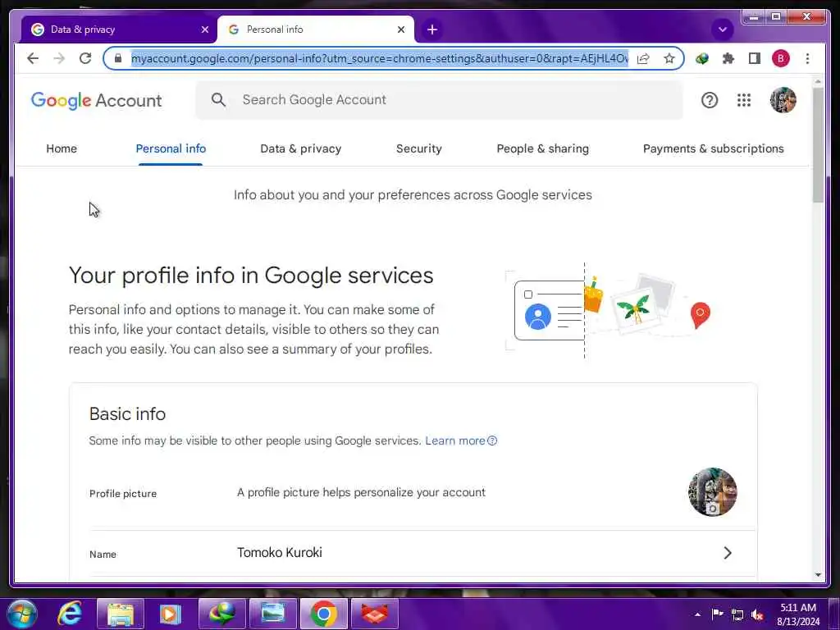This screenshot has height=630, width=840.
Task: Open the Chrome three-dot menu
Action: [x=807, y=58]
